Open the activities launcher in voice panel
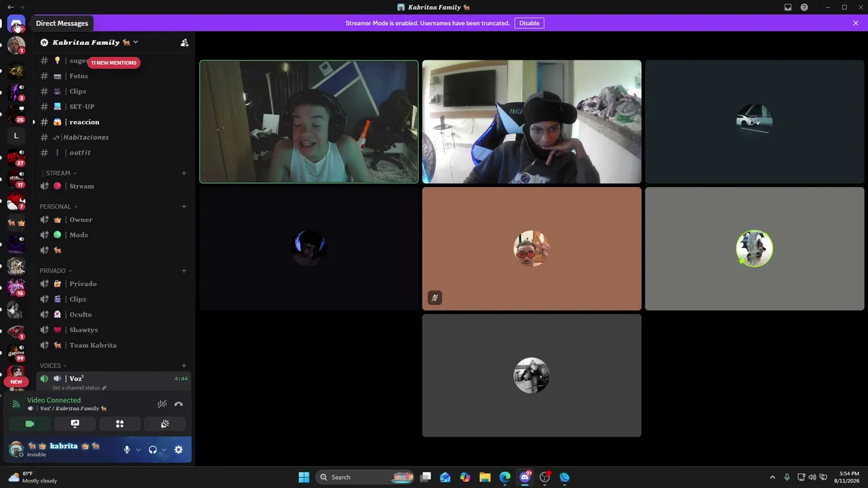This screenshot has height=488, width=868. [x=120, y=424]
